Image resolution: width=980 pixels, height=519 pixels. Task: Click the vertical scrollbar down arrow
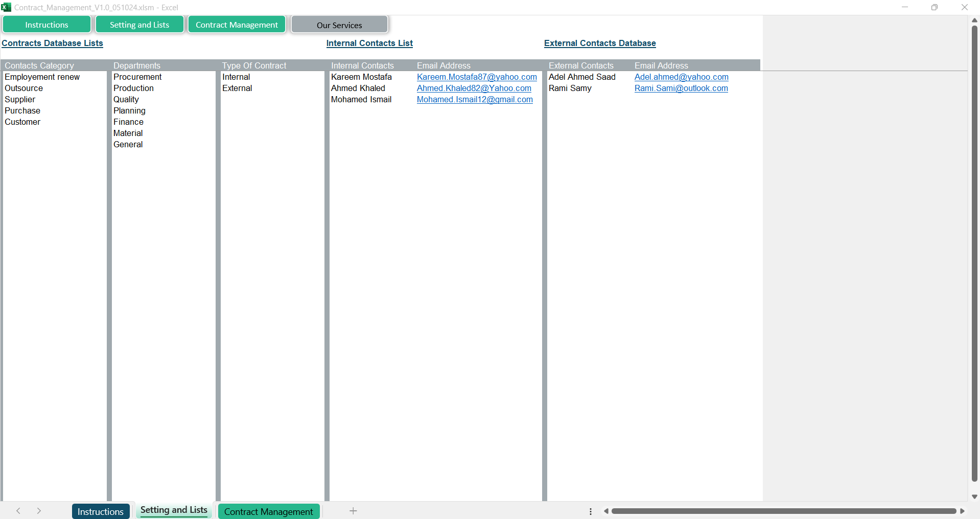tap(974, 497)
